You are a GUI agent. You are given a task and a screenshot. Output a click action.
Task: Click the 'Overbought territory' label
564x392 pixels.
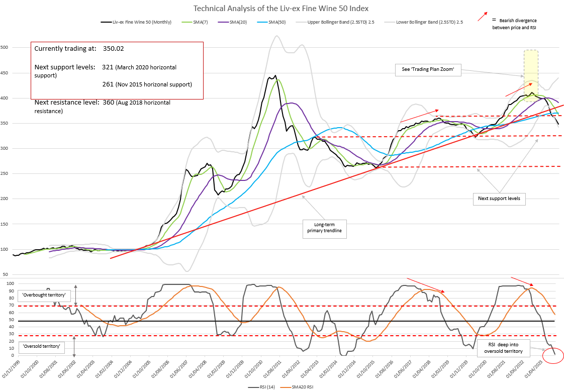coord(44,295)
